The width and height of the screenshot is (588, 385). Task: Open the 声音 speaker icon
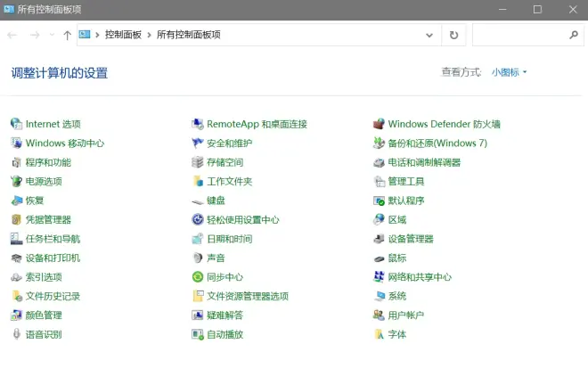pyautogui.click(x=198, y=258)
